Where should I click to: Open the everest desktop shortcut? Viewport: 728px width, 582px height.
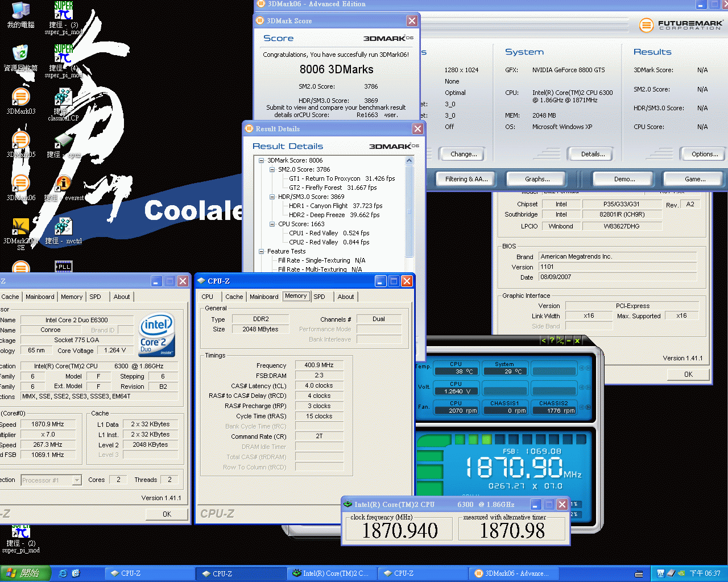pyautogui.click(x=64, y=188)
